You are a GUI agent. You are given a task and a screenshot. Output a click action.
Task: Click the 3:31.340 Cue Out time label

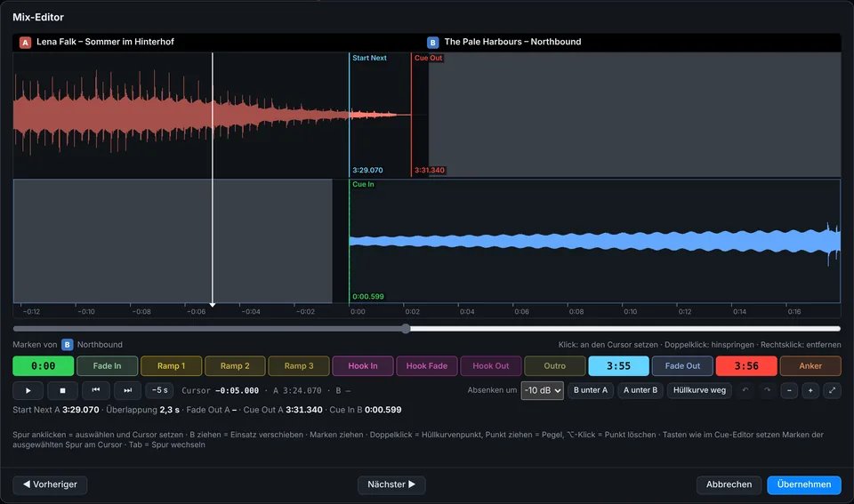tap(429, 171)
